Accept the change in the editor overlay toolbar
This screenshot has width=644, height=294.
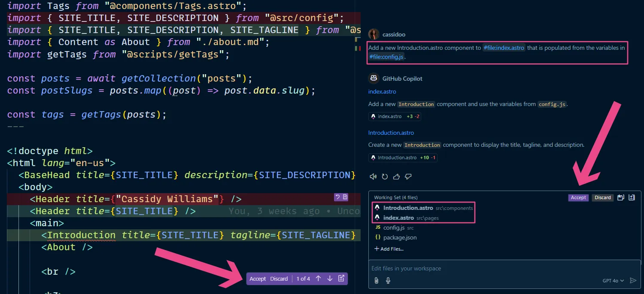coord(258,279)
